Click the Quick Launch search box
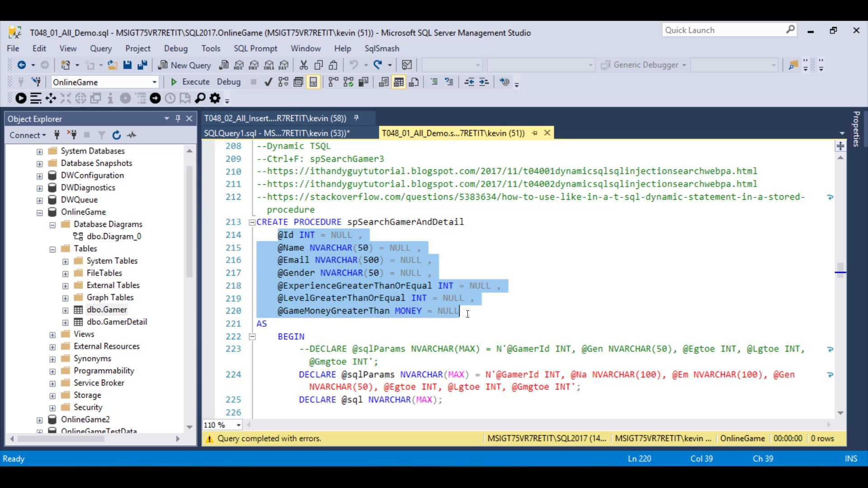The width and height of the screenshot is (868, 488). click(723, 30)
